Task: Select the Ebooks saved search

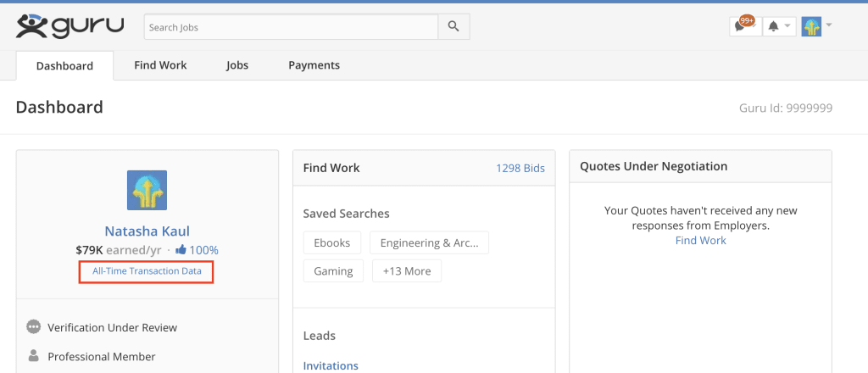Action: [332, 242]
